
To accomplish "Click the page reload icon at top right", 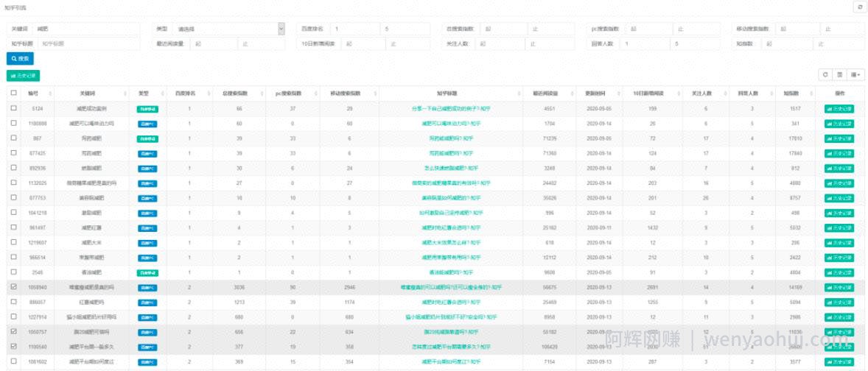I will pos(860,8).
